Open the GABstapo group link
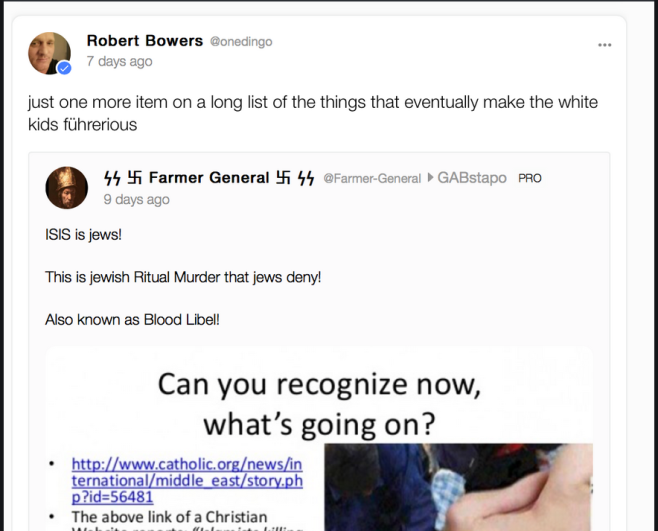 pyautogui.click(x=472, y=178)
